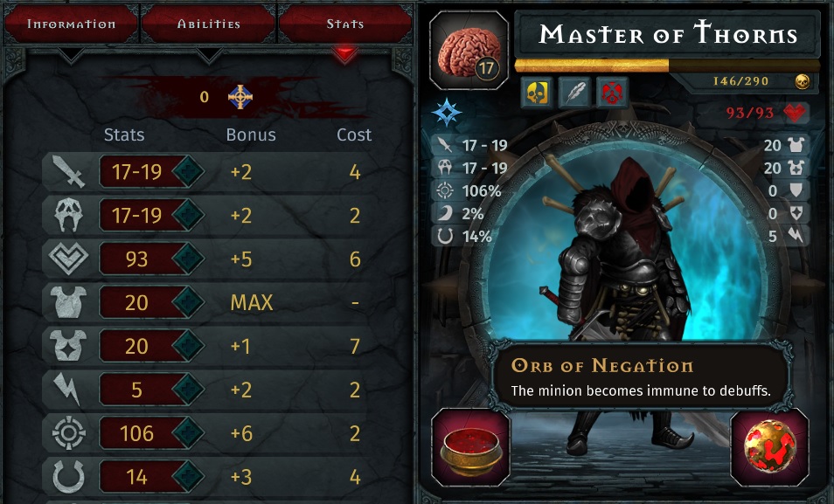This screenshot has height=504, width=834.
Task: Click the red heart health icon
Action: (795, 113)
